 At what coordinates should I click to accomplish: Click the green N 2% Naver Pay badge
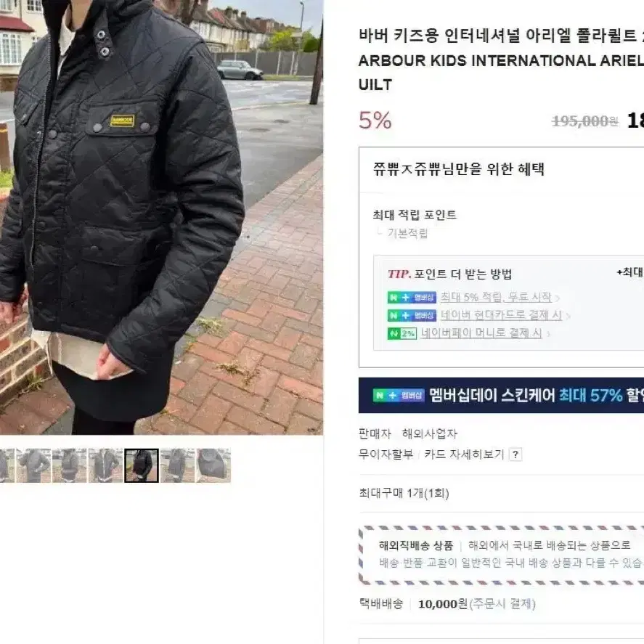[402, 333]
